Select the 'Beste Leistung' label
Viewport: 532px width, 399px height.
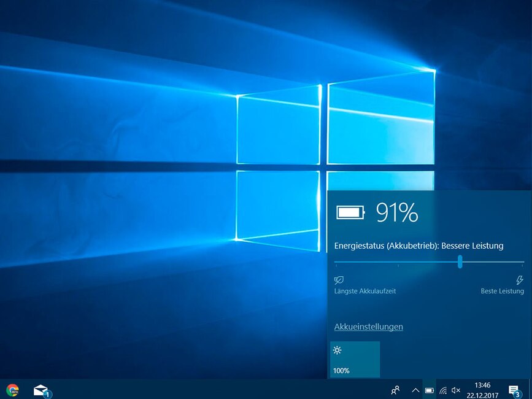(x=502, y=291)
